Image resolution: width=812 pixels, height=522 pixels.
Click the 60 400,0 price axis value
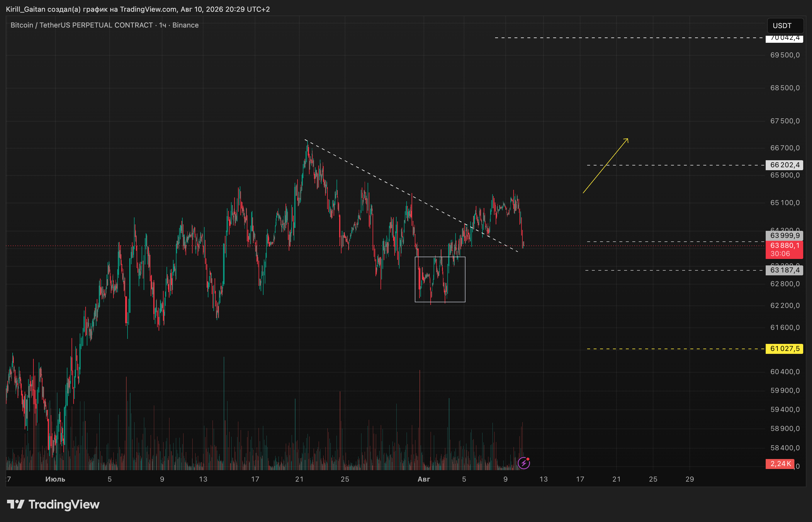(785, 371)
